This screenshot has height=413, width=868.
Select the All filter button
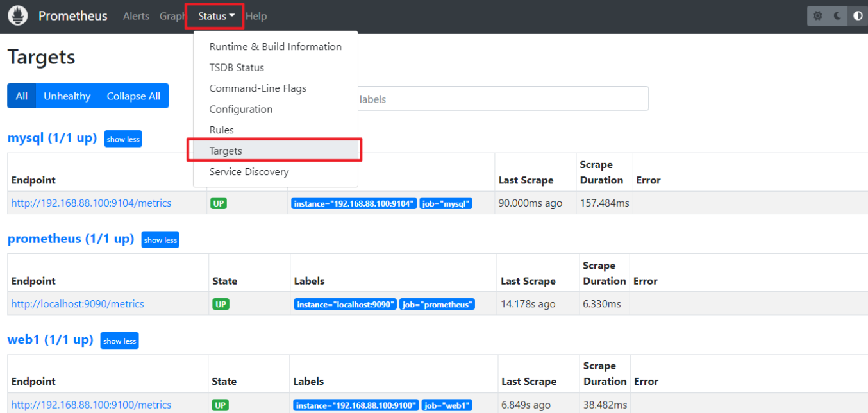click(22, 96)
